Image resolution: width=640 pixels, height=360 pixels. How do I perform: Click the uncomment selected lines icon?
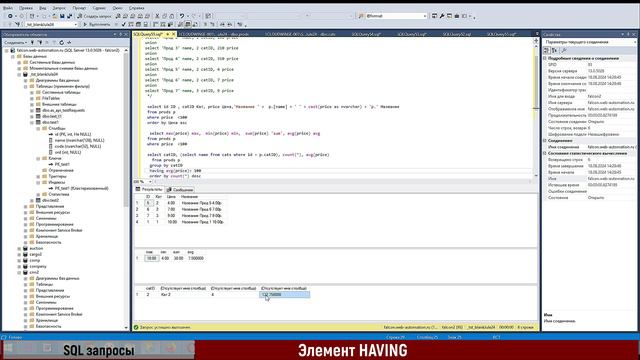213,24
